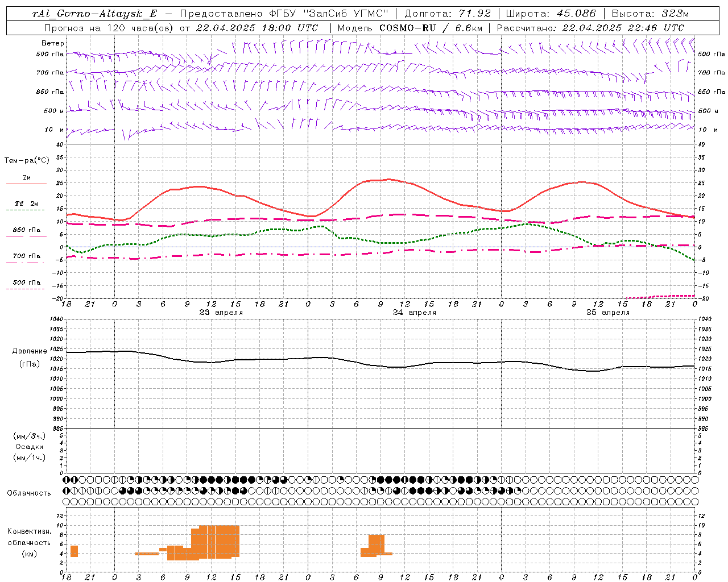
Task: Click the 700 гПа temperature legend entry
Action: [x=27, y=256]
